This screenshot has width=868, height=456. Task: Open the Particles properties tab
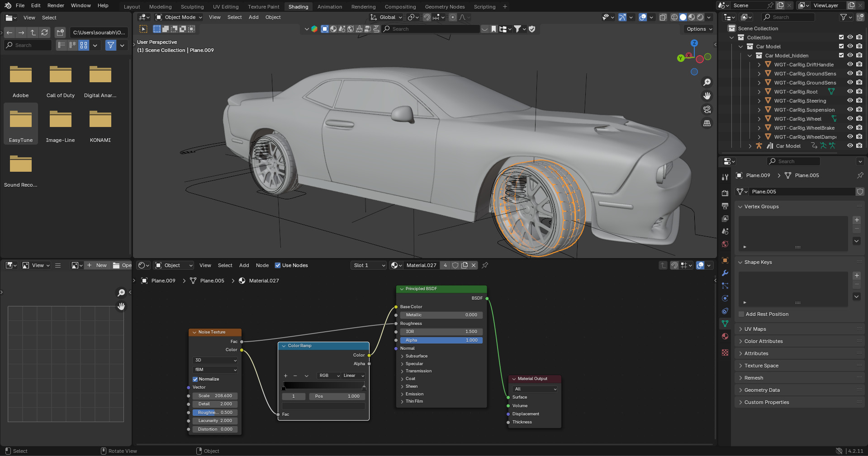click(725, 286)
